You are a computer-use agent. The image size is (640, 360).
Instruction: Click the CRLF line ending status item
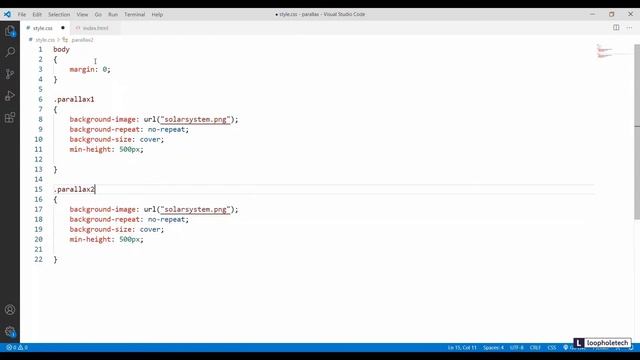coord(535,347)
